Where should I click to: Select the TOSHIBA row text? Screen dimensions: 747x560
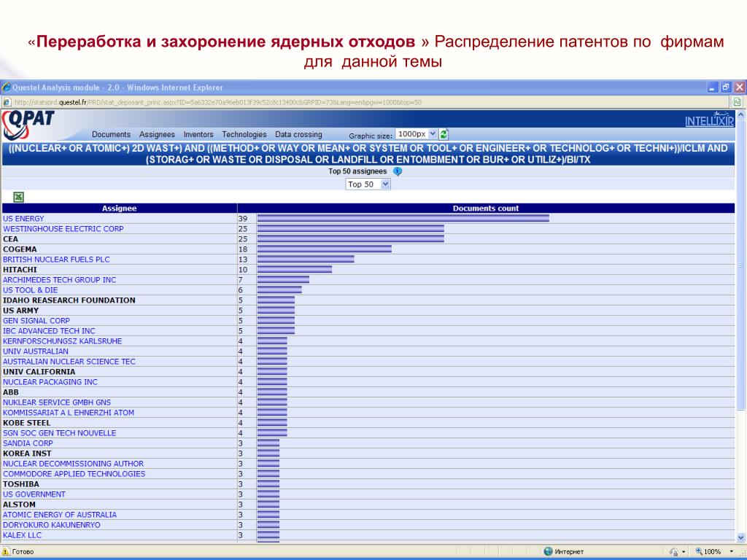click(21, 484)
